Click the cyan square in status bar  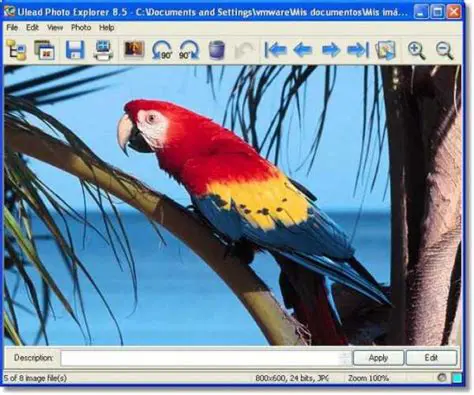[x=457, y=378]
